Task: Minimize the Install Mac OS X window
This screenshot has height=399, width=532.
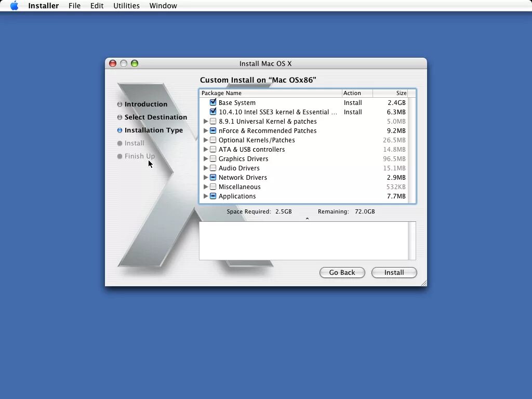Action: click(124, 63)
